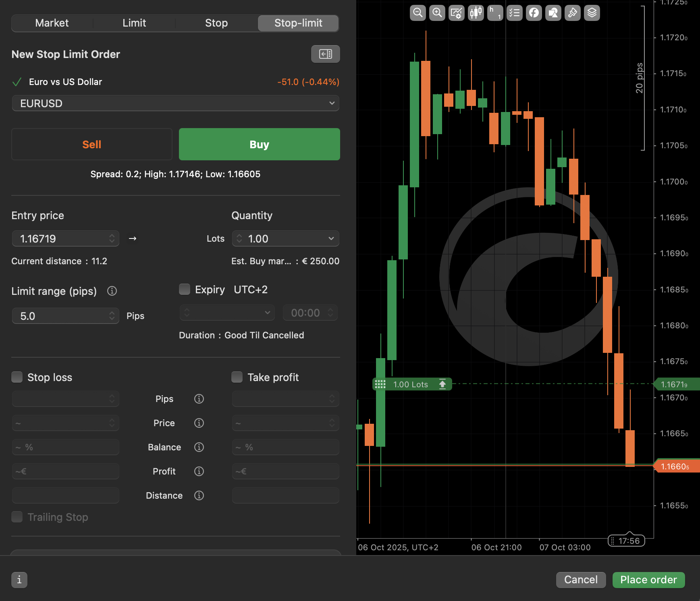Expand the EURUSD symbol dropdown
The height and width of the screenshot is (601, 700).
(175, 103)
